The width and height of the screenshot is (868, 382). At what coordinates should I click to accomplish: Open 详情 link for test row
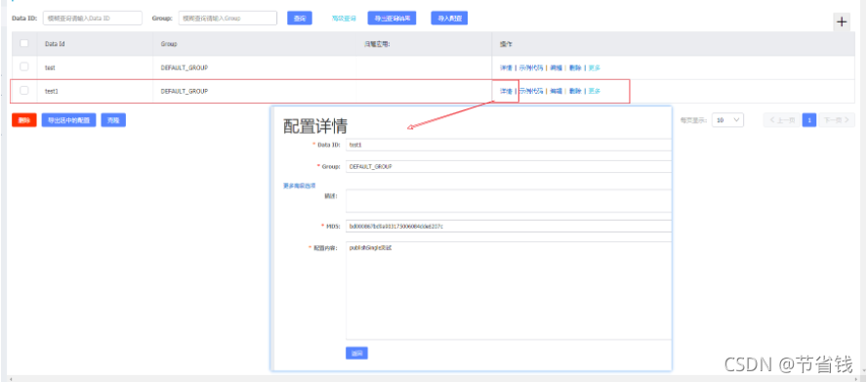tap(506, 67)
